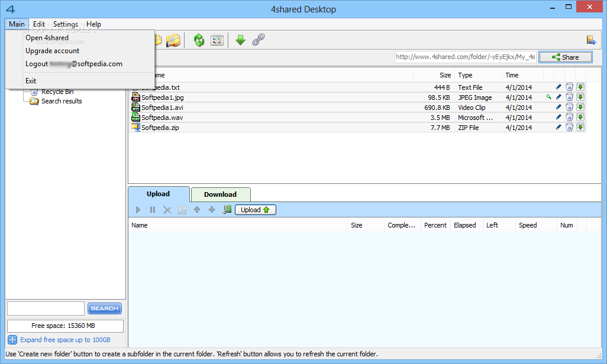Click pencil edit icon for Softpedia.wav row
This screenshot has height=364, width=607.
click(x=558, y=117)
